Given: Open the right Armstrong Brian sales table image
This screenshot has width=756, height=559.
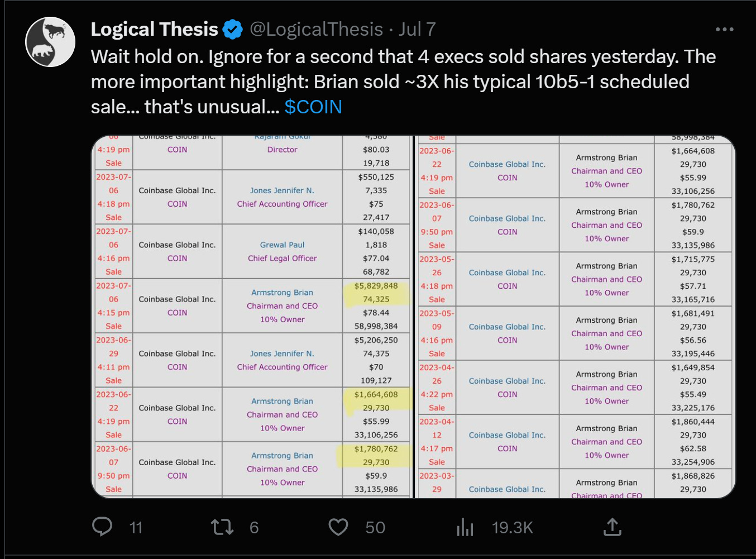Looking at the screenshot, I should pyautogui.click(x=576, y=317).
